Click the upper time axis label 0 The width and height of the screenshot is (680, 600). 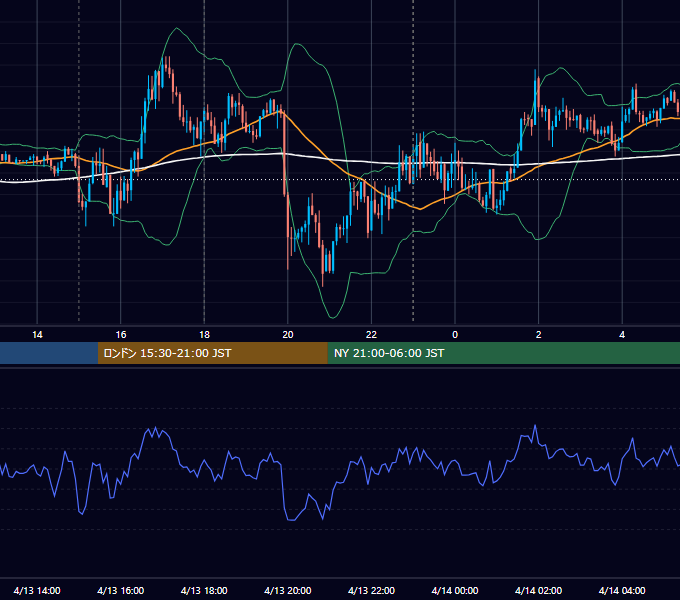[x=455, y=335]
